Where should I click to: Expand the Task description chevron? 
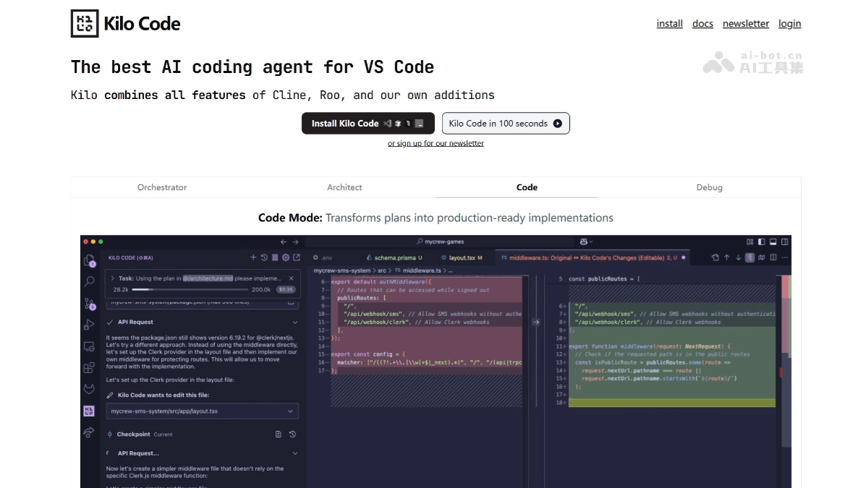point(113,278)
